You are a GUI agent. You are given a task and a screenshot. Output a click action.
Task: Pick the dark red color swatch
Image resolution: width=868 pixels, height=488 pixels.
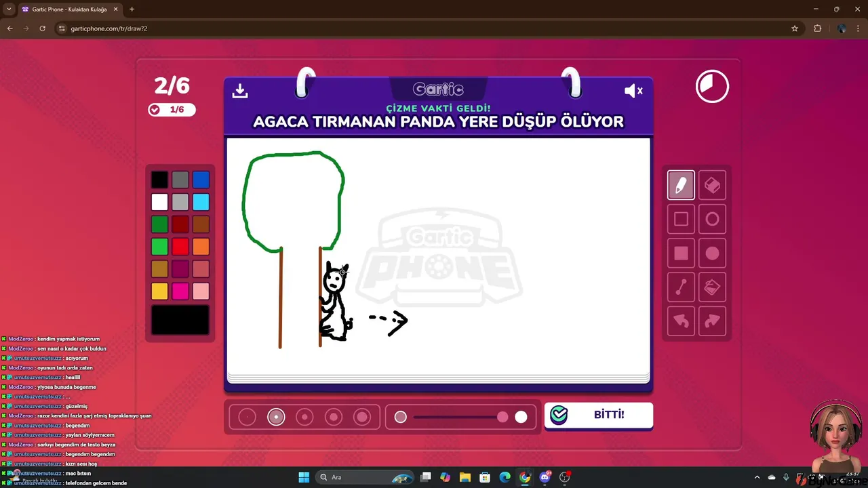tap(180, 224)
